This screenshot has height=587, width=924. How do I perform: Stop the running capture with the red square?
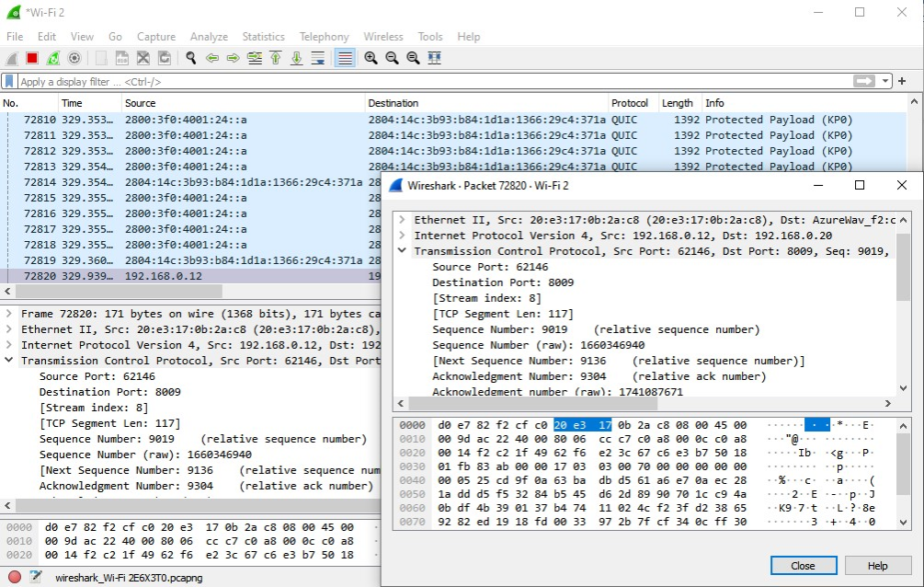tap(32, 58)
